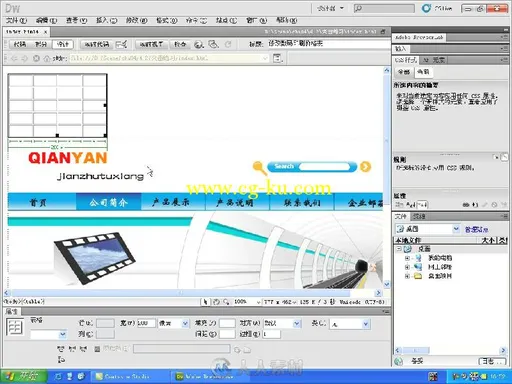
Task: Toggle 实时代码 (Live Code) button
Action: 97,44
